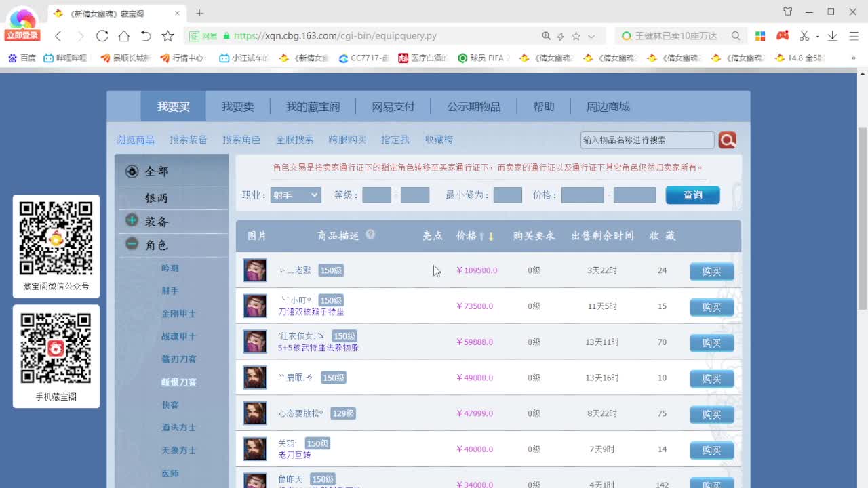Switch to the 我要卖 tab
Image resolution: width=868 pixels, height=488 pixels.
[237, 106]
